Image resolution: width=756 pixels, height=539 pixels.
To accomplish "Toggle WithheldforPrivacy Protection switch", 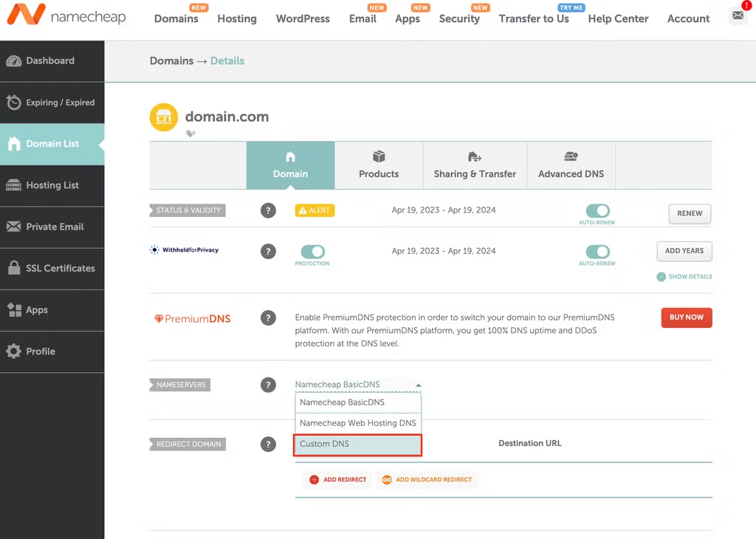I will pyautogui.click(x=312, y=252).
